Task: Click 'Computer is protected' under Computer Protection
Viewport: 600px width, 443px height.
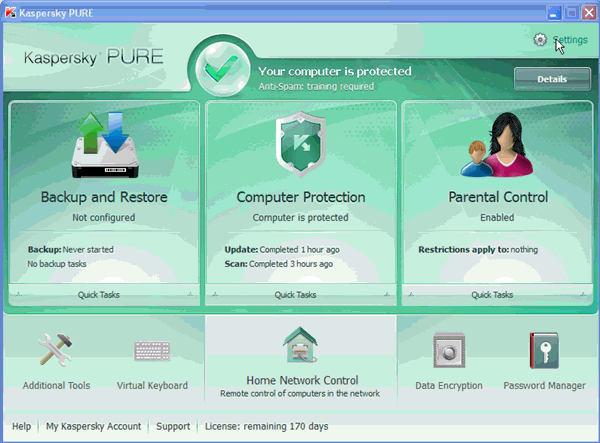Action: (x=300, y=217)
